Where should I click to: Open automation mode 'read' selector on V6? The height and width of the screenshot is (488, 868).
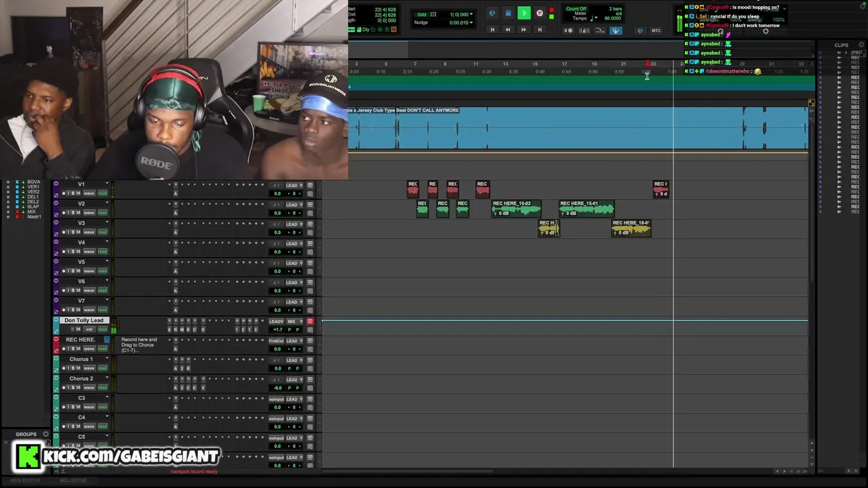(102, 291)
